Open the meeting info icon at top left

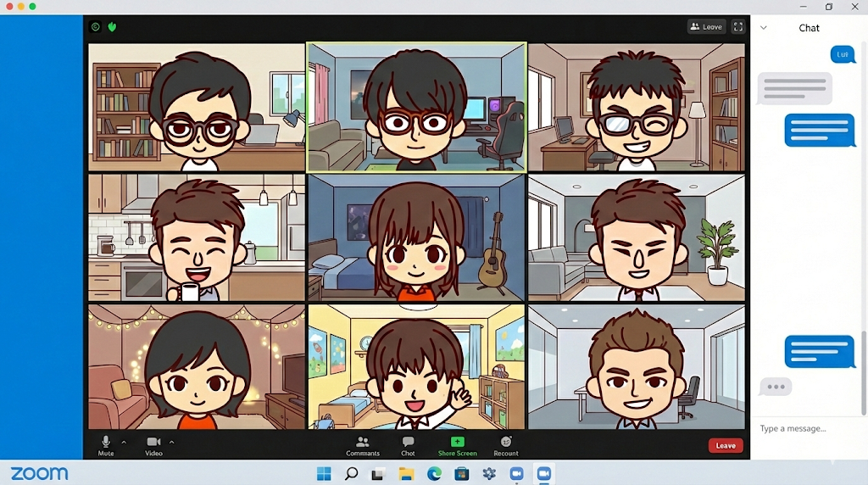tap(96, 27)
